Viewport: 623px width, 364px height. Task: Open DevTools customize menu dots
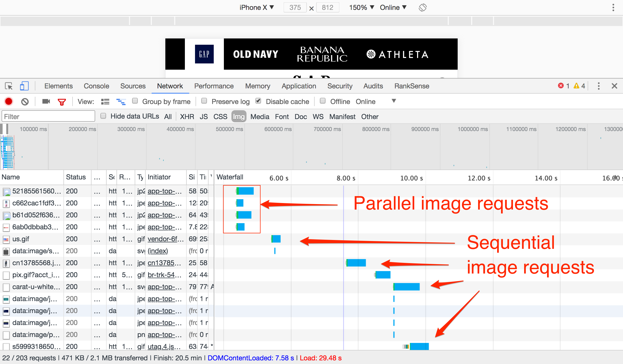(x=599, y=86)
